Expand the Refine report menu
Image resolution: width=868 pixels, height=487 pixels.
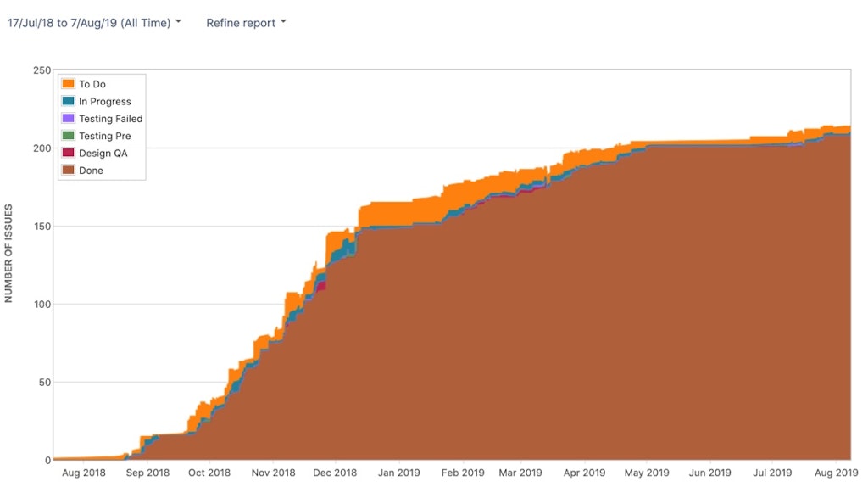[247, 23]
